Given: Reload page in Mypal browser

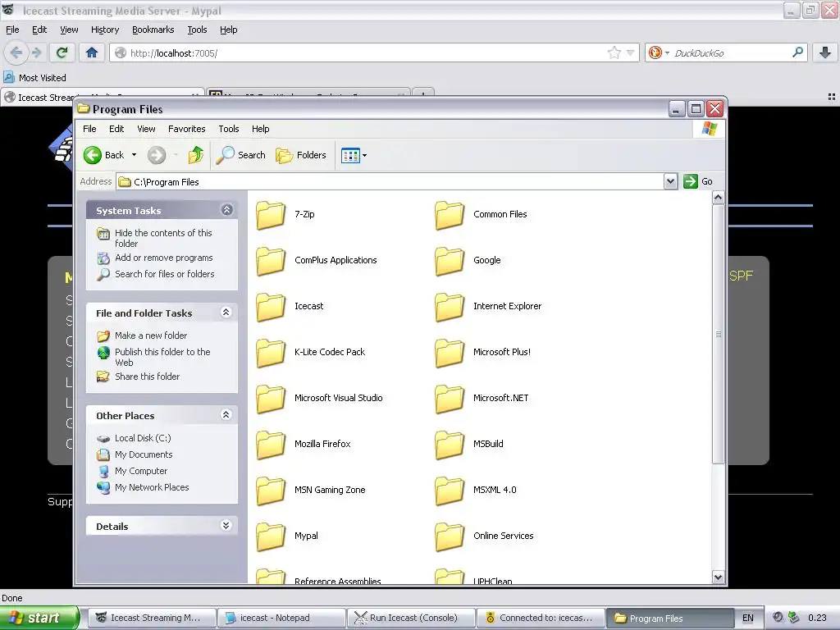Looking at the screenshot, I should (62, 52).
